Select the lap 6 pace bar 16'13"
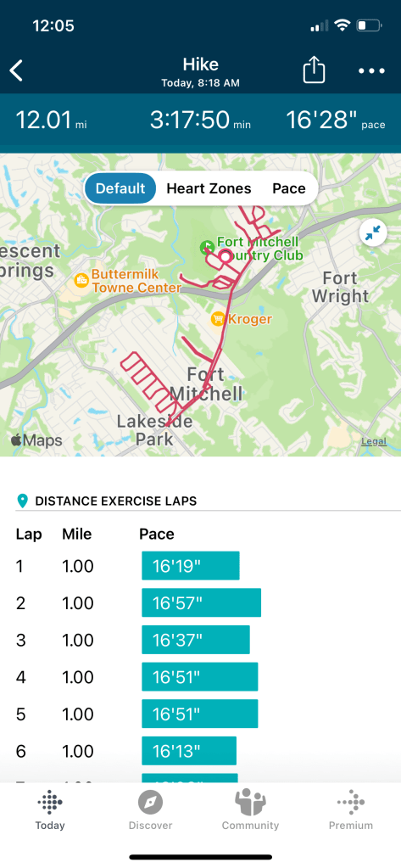Viewport: 401px width, 868px height. [x=189, y=751]
